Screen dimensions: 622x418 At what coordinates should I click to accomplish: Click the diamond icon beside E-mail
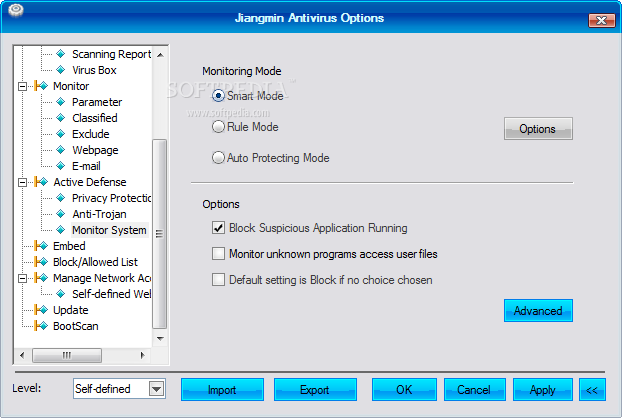(61, 166)
